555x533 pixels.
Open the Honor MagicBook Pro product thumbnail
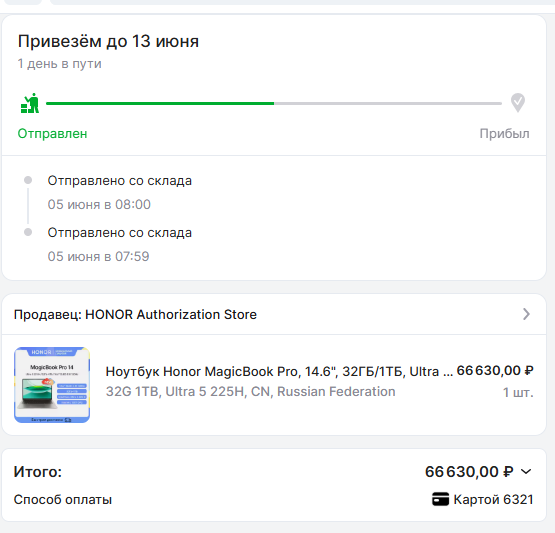(52, 385)
